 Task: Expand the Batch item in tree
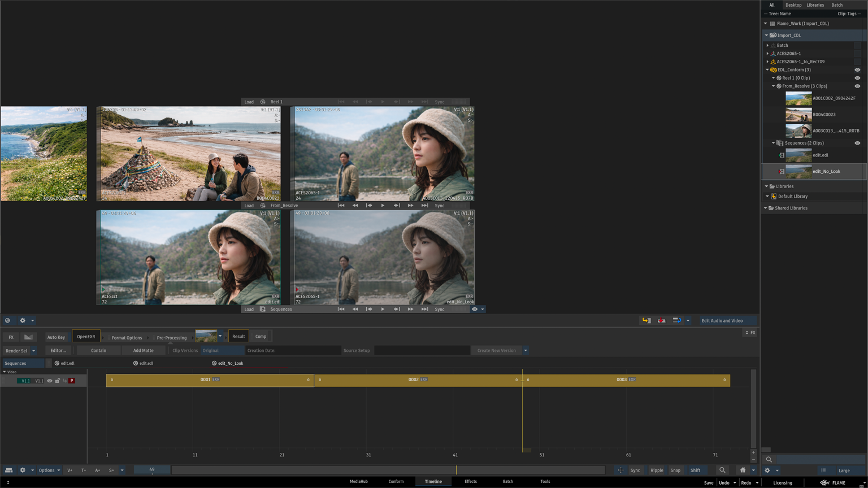pyautogui.click(x=767, y=45)
